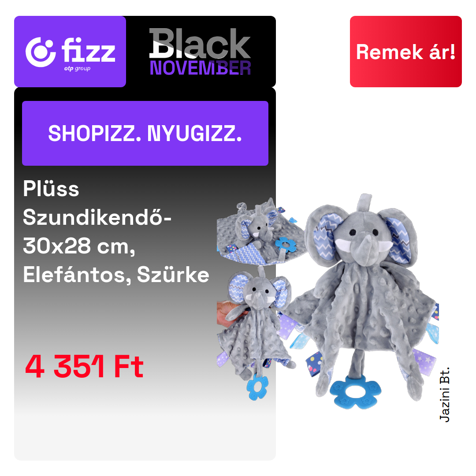The width and height of the screenshot is (476, 476).
Task: Open the Plüss Szundikendő product title
Action: tap(116, 232)
